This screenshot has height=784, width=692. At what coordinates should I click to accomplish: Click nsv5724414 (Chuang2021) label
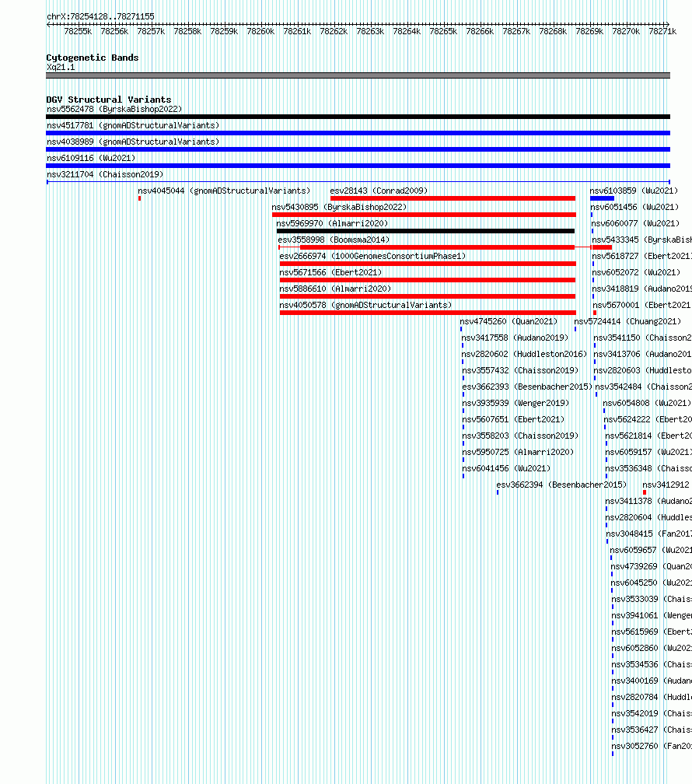627,321
